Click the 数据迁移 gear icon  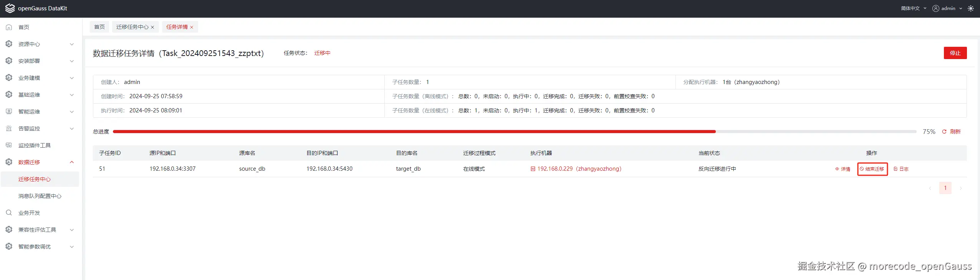(9, 162)
